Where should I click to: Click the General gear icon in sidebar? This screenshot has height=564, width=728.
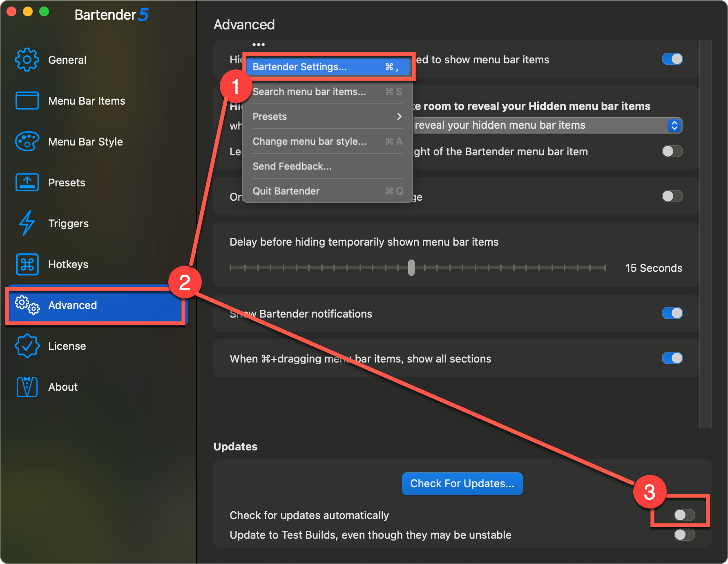[x=27, y=60]
